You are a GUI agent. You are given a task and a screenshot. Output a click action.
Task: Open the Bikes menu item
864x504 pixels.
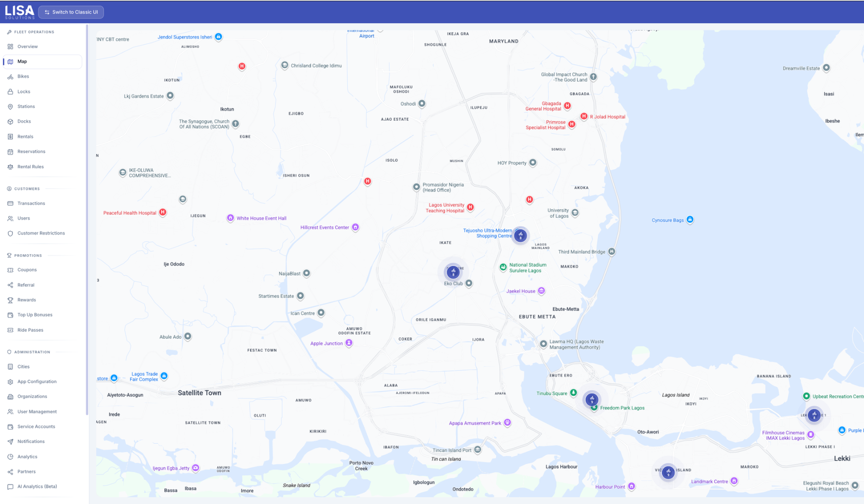(42, 76)
